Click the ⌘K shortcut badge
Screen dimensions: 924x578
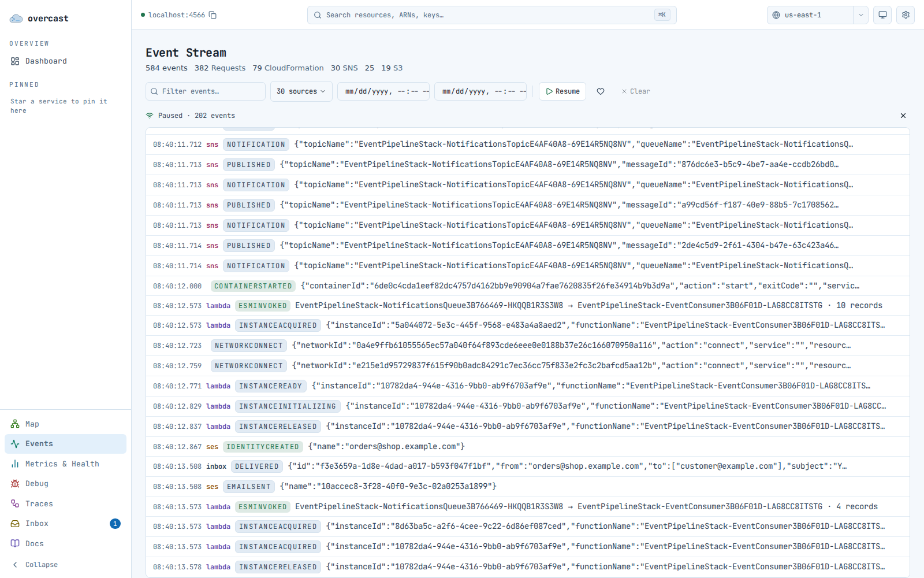tap(662, 15)
